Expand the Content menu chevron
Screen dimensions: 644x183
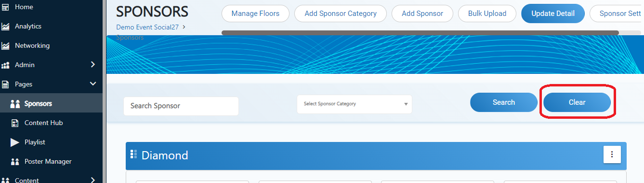tap(93, 180)
